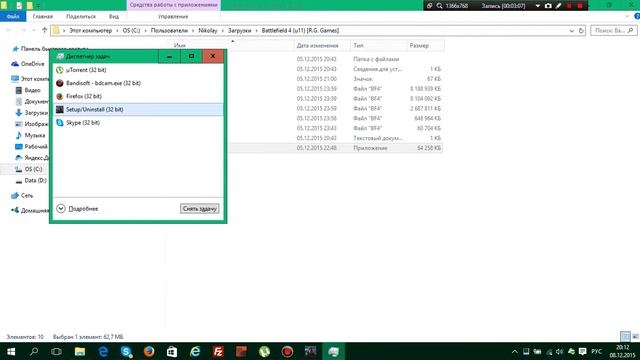Click uTorrent icon in Task Manager list

click(60, 70)
